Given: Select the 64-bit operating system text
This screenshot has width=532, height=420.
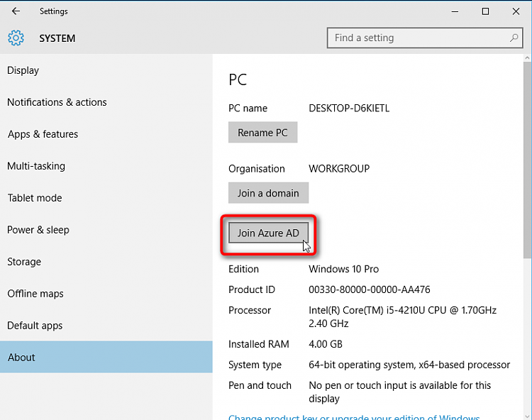Looking at the screenshot, I should pos(409,365).
